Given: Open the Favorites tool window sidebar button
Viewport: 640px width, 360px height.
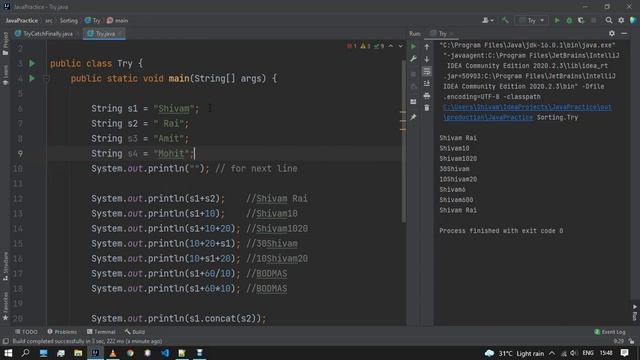Looking at the screenshot, I should [x=5, y=306].
